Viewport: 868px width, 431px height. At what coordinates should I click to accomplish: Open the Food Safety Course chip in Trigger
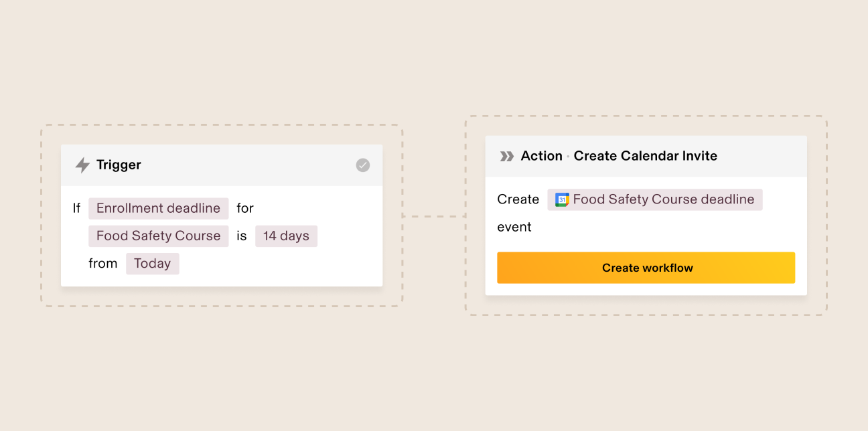coord(158,236)
